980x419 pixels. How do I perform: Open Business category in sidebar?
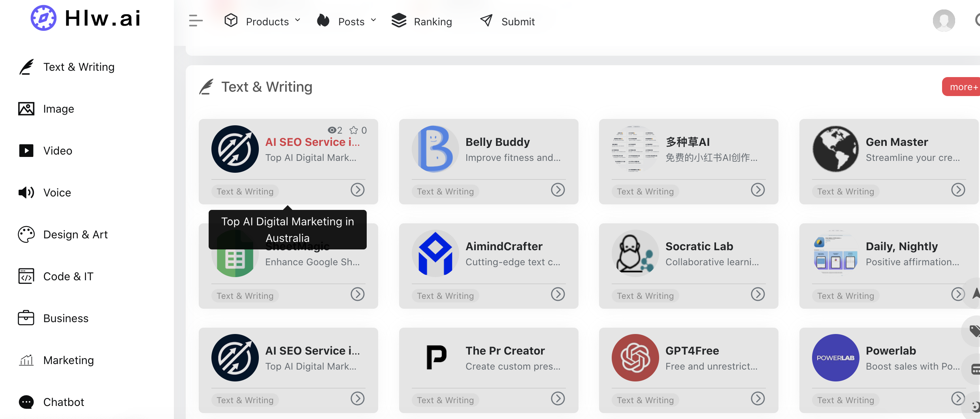(x=66, y=319)
